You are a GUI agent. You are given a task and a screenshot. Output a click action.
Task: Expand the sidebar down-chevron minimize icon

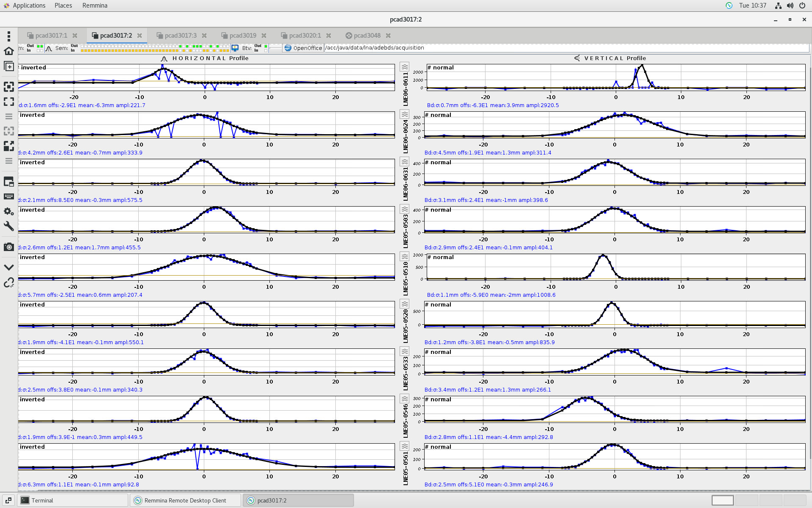(x=8, y=268)
